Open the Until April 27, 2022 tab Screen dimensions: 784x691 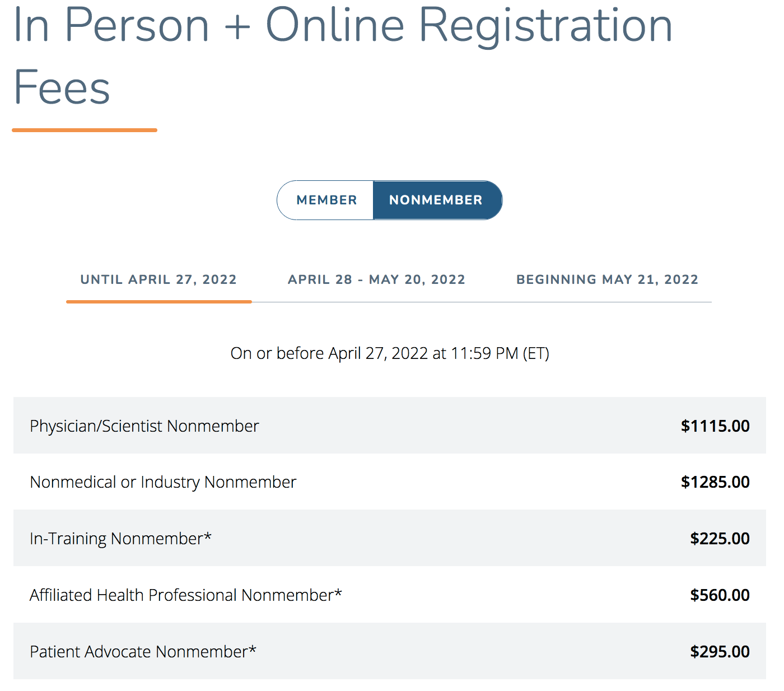(158, 279)
